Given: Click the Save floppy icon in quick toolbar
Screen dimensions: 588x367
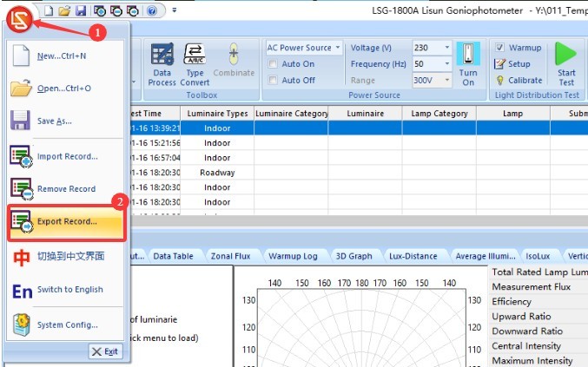Looking at the screenshot, I should tap(81, 10).
